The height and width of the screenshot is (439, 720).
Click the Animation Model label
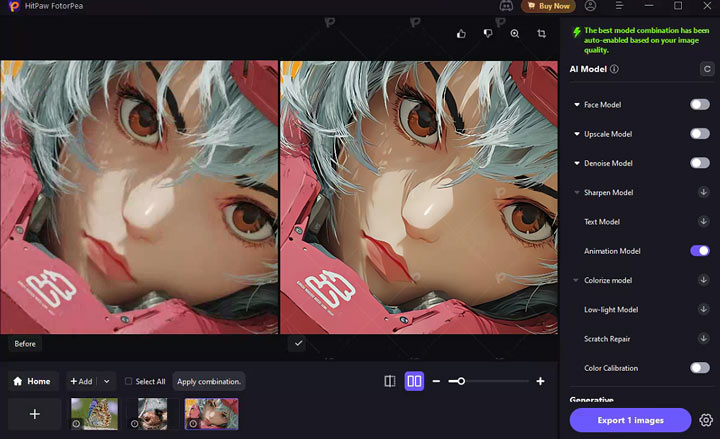pos(612,251)
